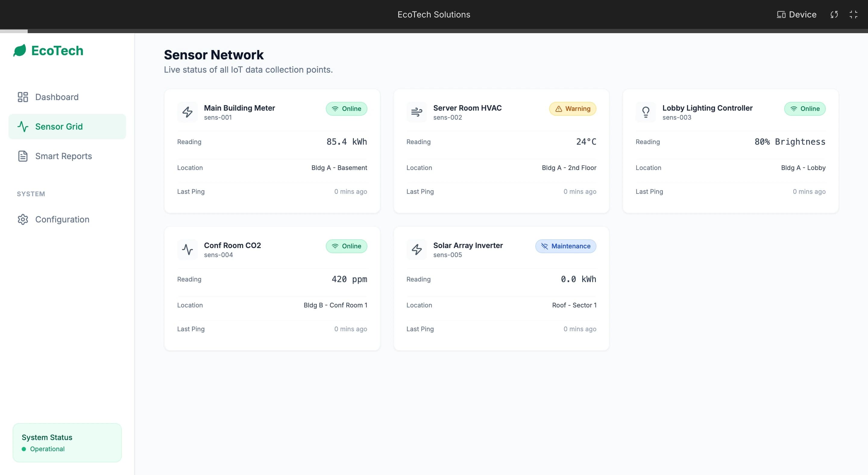868x475 pixels.
Task: Click the pulse icon on Conf Room CO2
Action: tap(187, 250)
